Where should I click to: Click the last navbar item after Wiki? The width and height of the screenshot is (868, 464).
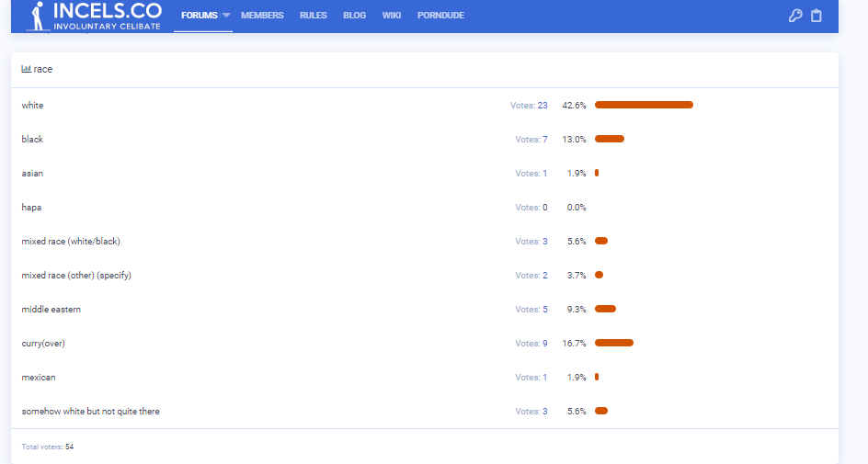point(440,16)
